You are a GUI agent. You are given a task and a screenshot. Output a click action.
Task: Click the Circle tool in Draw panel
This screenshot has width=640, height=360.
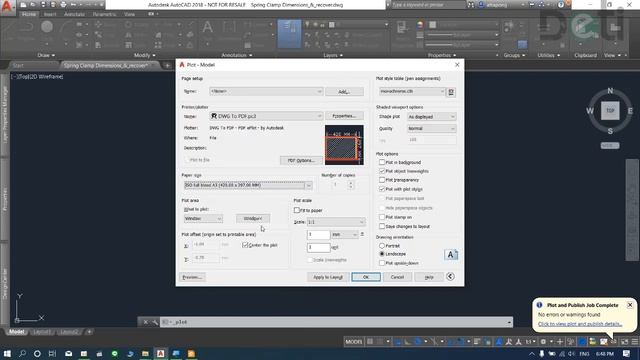(47, 27)
